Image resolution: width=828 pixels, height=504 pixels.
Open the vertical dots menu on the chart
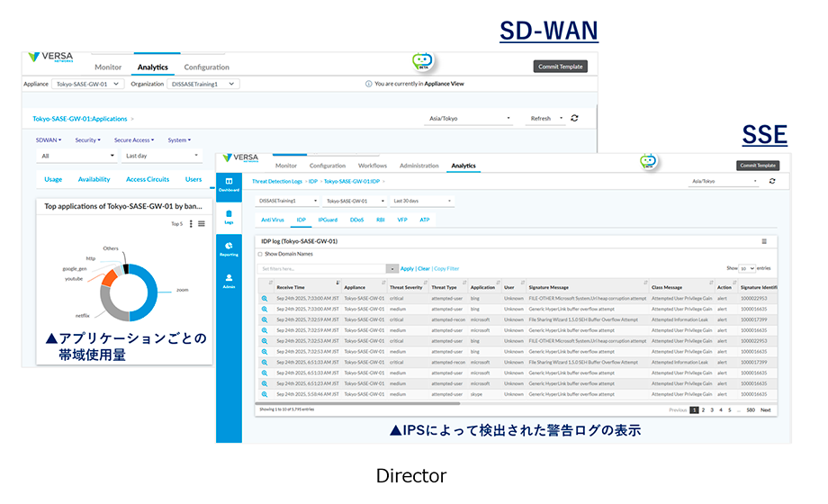(x=191, y=223)
